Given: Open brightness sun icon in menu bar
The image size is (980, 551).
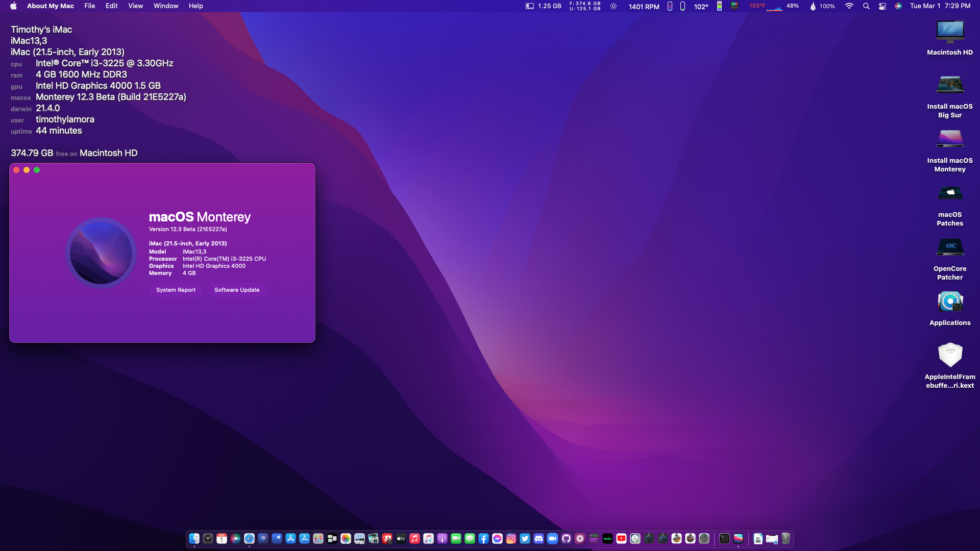Looking at the screenshot, I should (x=614, y=6).
